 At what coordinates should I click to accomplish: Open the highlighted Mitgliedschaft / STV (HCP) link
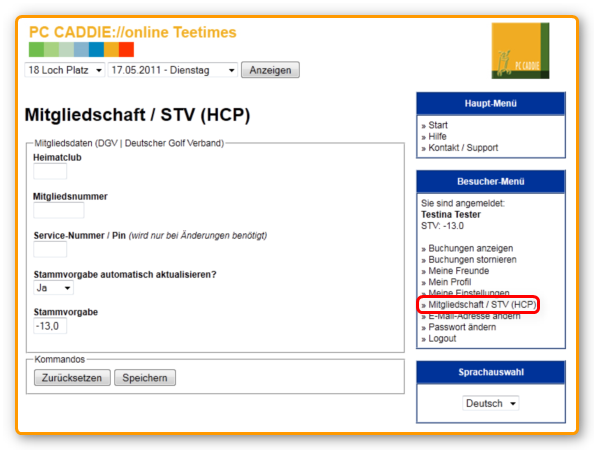coord(482,305)
